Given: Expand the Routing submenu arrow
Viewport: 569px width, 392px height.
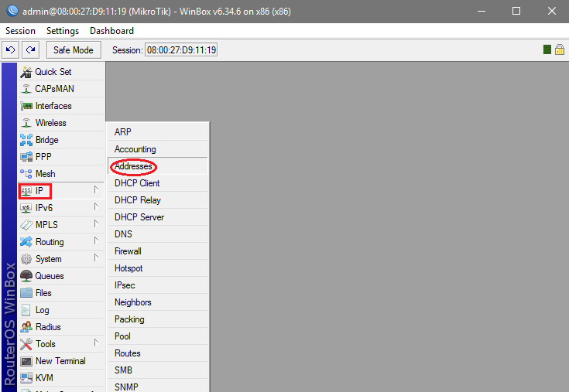Looking at the screenshot, I should point(96,240).
